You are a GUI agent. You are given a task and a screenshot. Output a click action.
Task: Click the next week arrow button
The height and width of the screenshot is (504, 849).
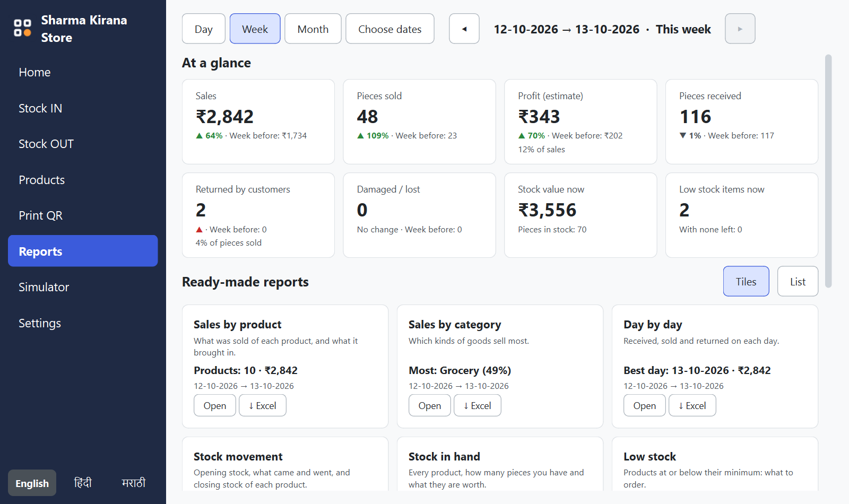[x=740, y=29]
